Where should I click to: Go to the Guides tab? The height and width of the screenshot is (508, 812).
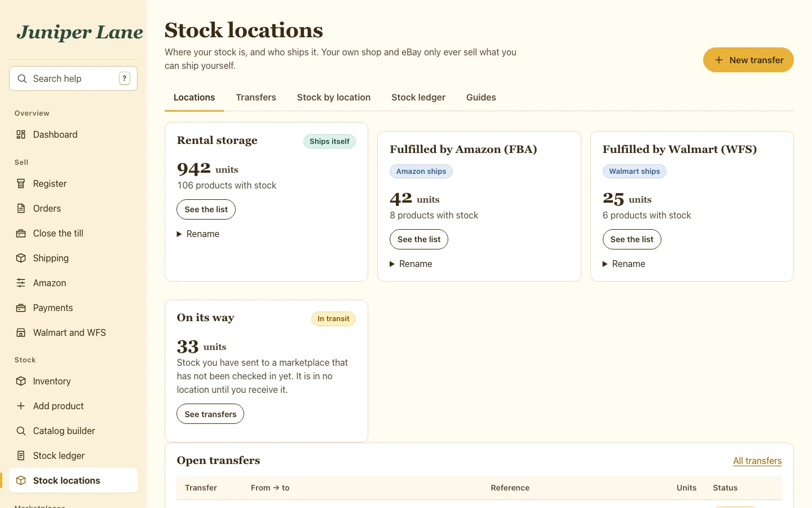click(x=481, y=97)
